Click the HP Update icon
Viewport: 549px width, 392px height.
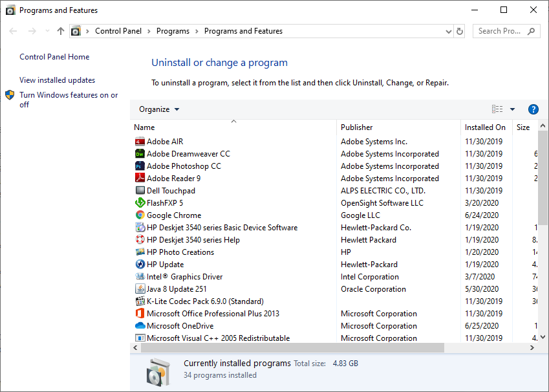(140, 264)
